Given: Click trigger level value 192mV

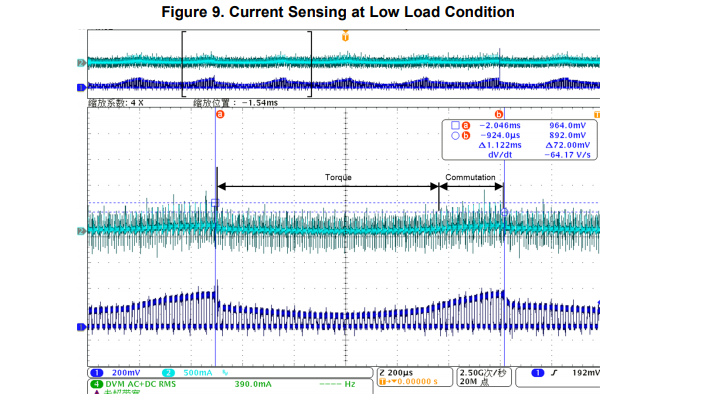Looking at the screenshot, I should [586, 373].
